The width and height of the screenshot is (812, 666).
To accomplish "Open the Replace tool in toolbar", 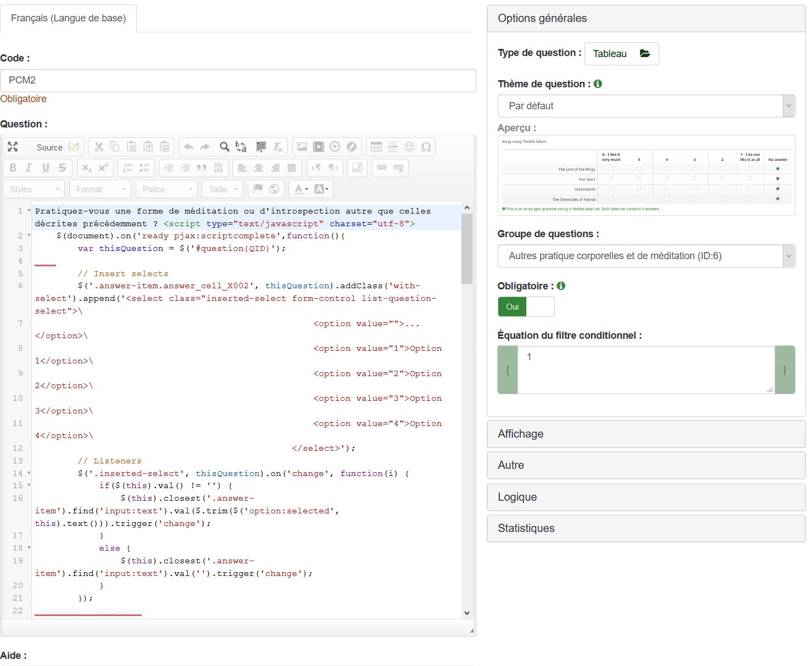I will (241, 147).
